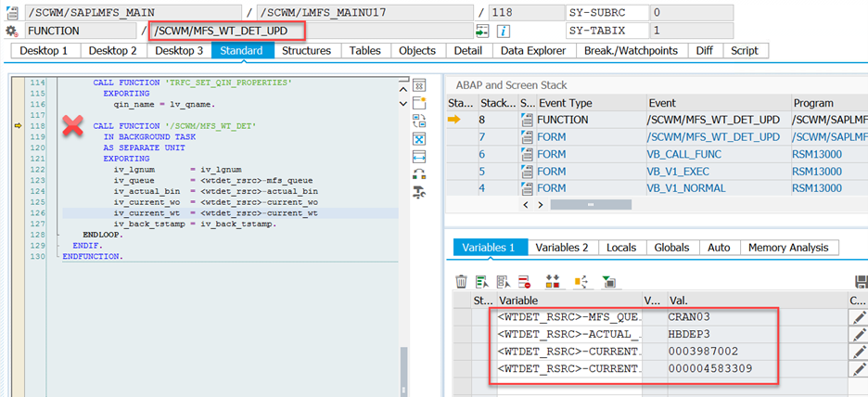Viewport: 868px width, 397px height.
Task: Switch to the Globals tab
Action: [x=671, y=248]
